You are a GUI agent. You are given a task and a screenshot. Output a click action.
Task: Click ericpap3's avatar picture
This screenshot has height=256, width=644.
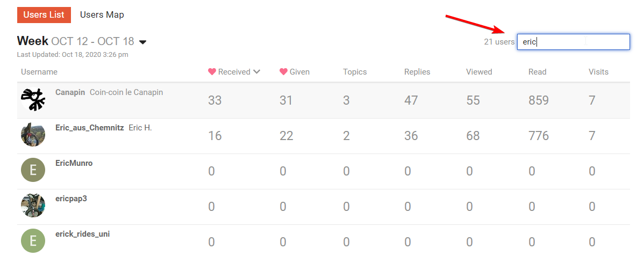pyautogui.click(x=33, y=206)
